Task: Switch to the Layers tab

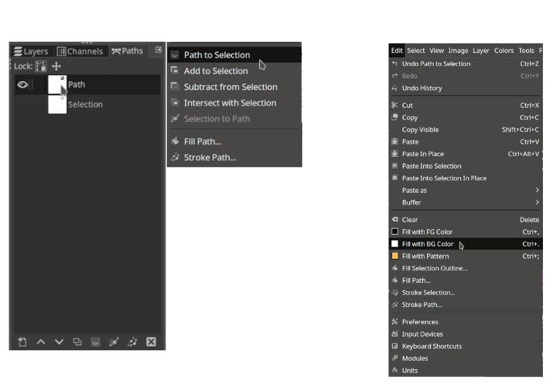Action: click(31, 52)
